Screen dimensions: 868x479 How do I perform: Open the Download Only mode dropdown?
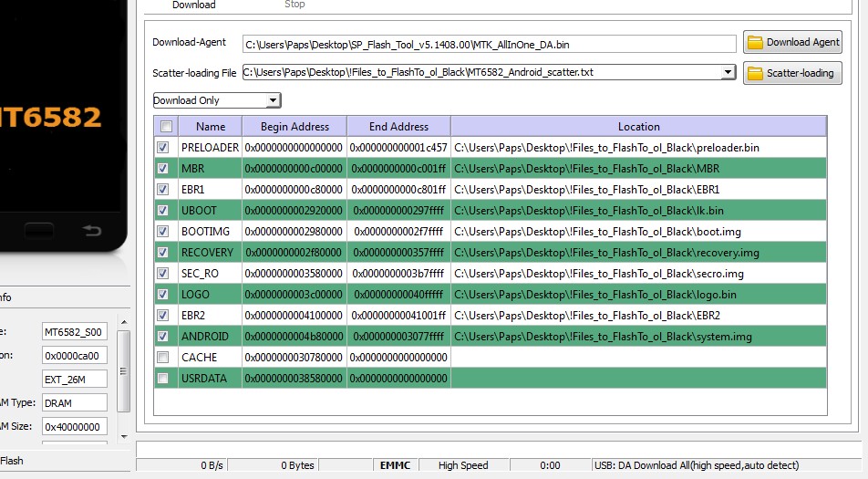coord(273,100)
